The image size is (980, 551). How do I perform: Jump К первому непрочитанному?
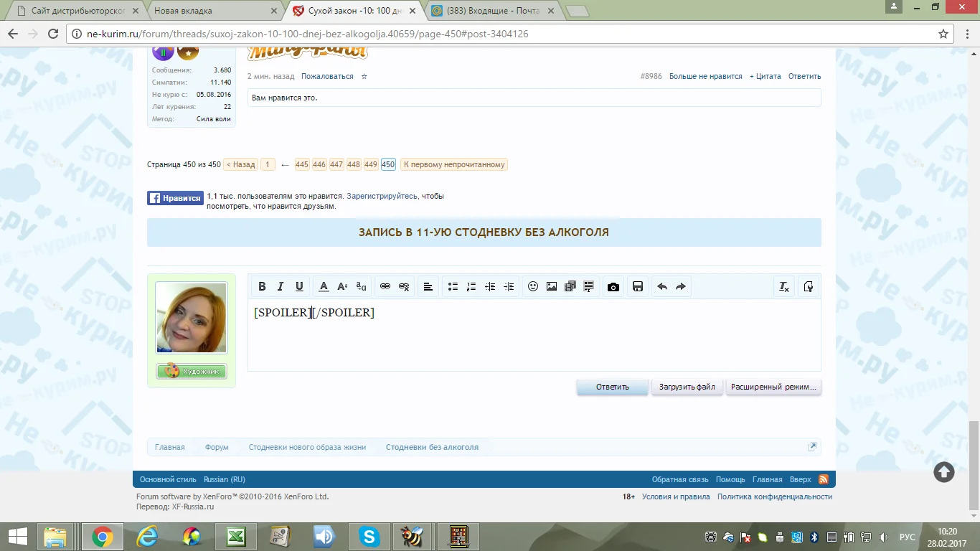tap(454, 164)
